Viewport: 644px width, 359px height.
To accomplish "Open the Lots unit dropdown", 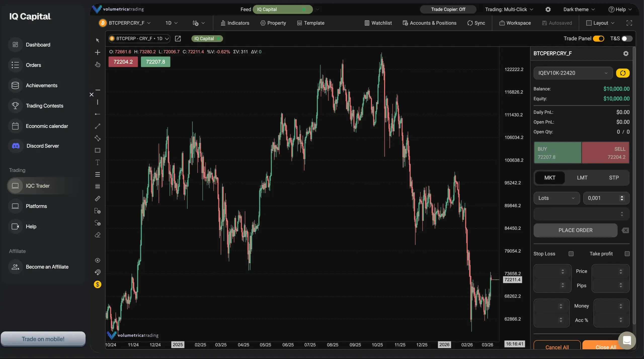I will coord(556,198).
